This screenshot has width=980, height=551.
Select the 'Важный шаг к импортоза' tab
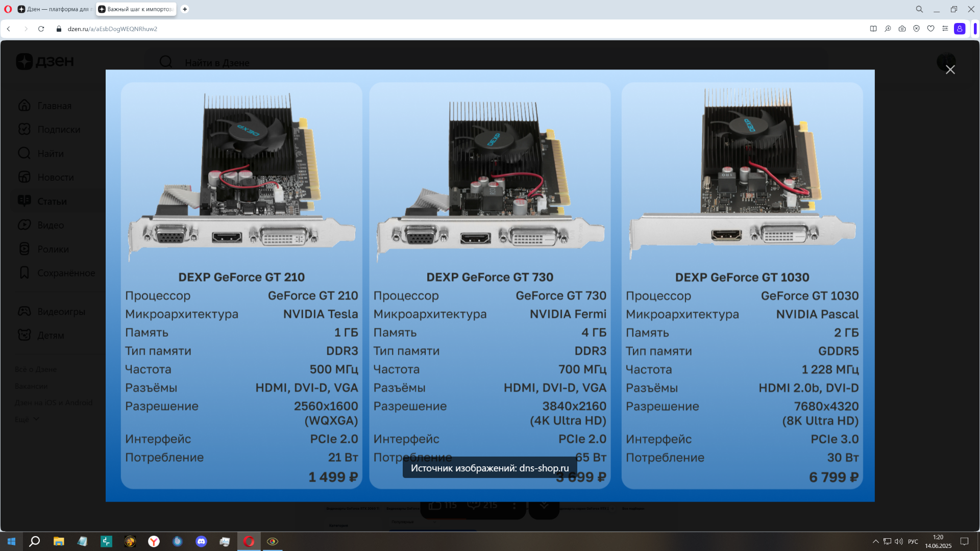click(136, 9)
